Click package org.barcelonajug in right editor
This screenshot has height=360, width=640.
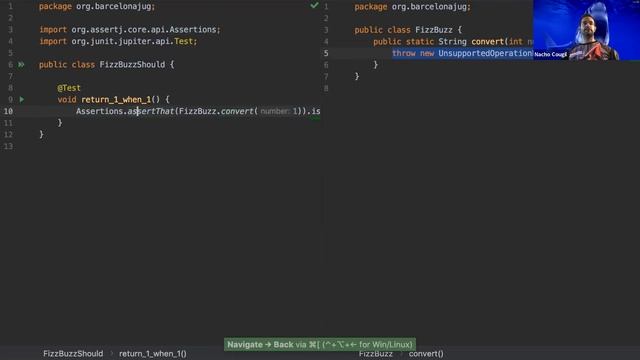[413, 7]
